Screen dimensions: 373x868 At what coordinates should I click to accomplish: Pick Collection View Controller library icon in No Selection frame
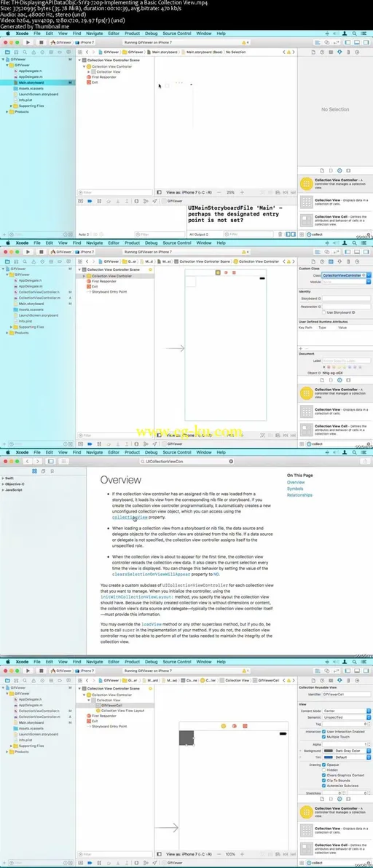point(306,184)
